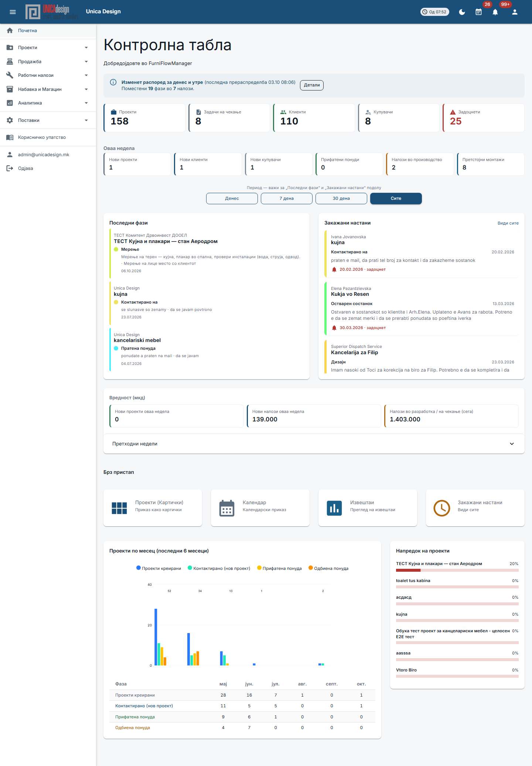Open the Календар quick access card

260,508
